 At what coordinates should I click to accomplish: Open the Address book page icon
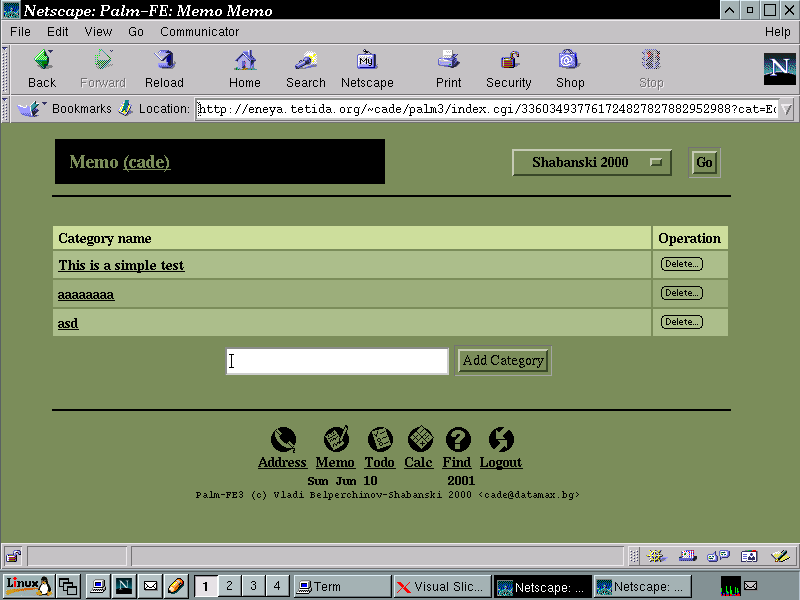click(282, 439)
